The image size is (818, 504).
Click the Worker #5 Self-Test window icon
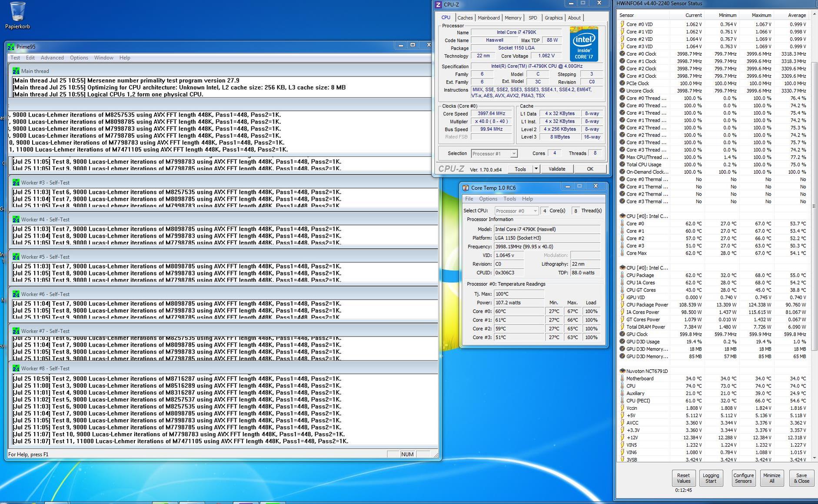(x=16, y=257)
